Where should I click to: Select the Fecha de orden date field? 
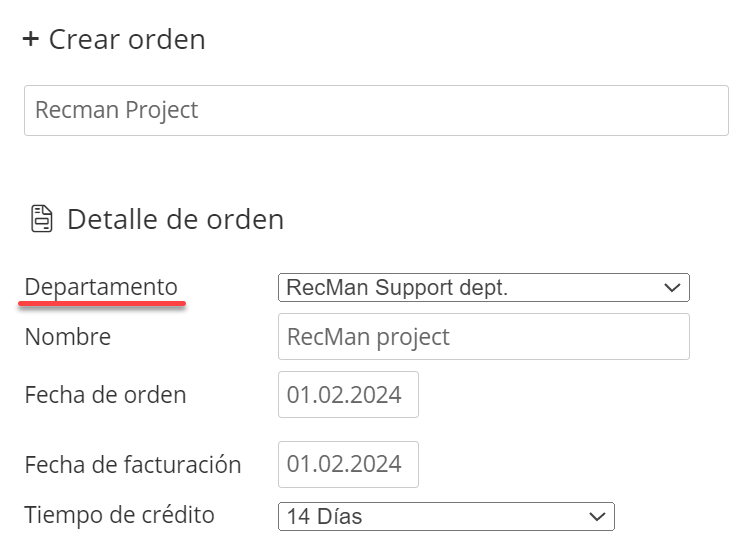coord(348,394)
